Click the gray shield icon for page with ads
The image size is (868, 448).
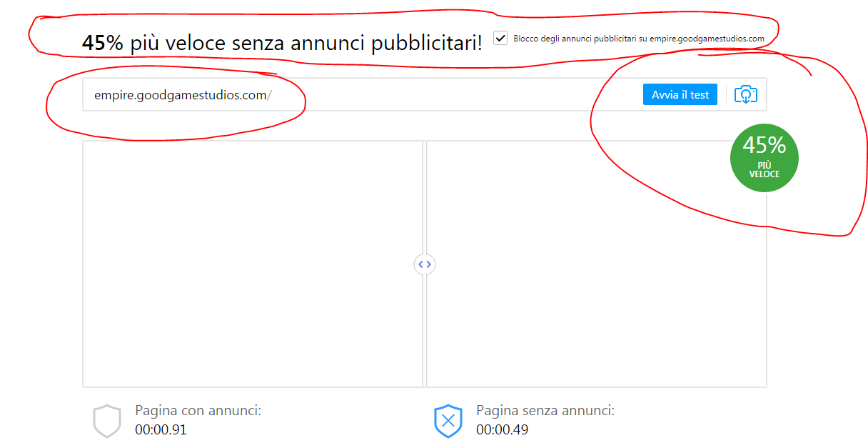click(107, 421)
